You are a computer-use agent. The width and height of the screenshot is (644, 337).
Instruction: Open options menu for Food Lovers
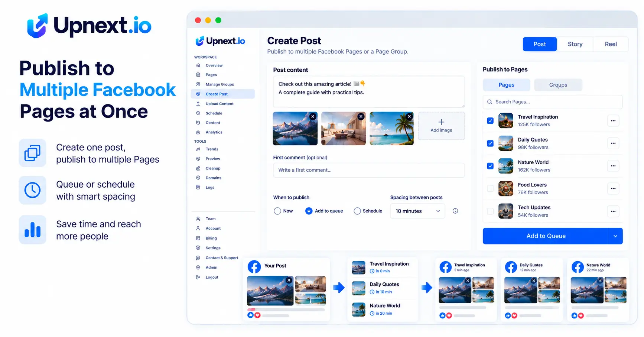pyautogui.click(x=613, y=189)
